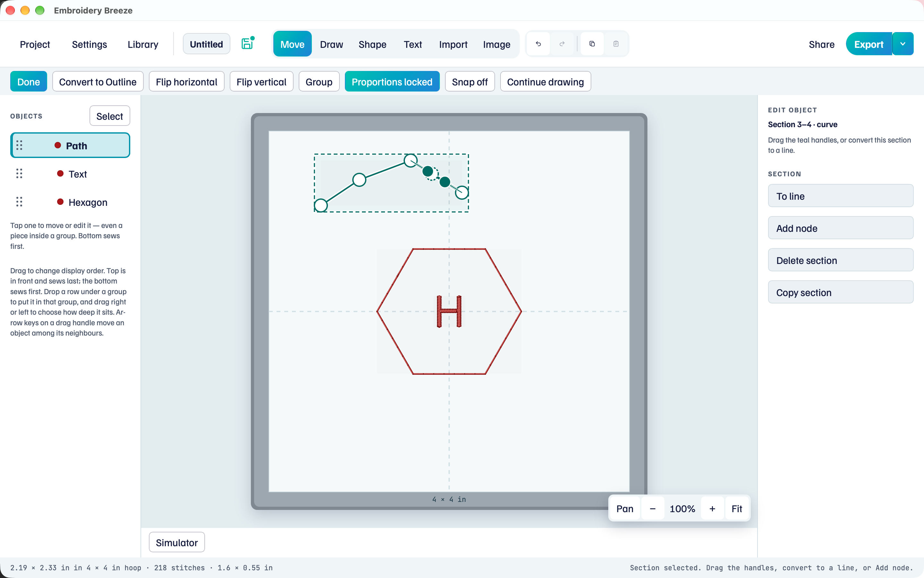
Task: Select the Text tool tab
Action: 413,44
